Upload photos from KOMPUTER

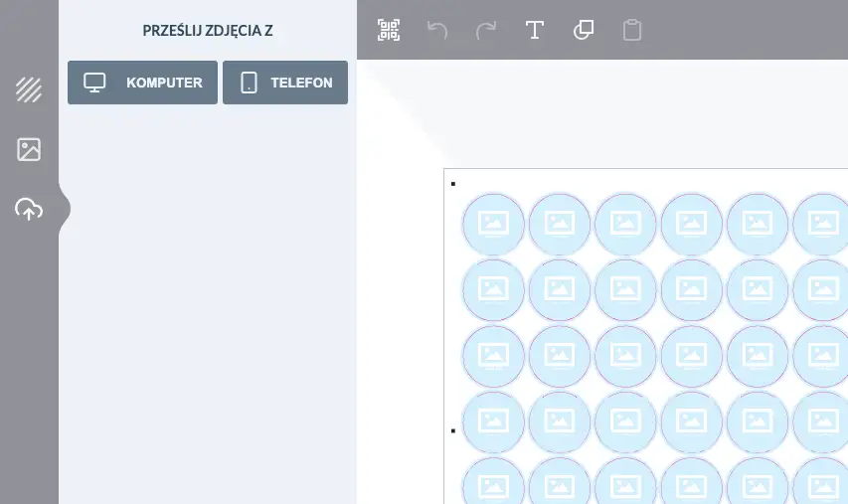(x=142, y=83)
